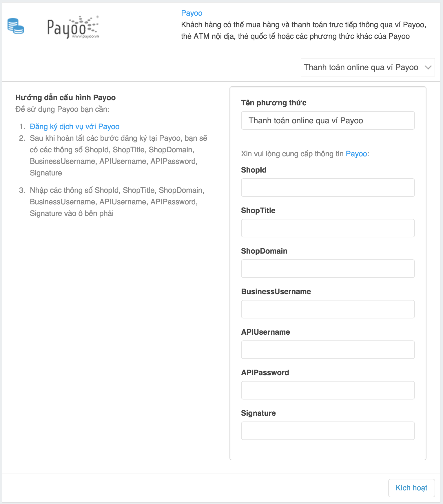Click the ShopId field label
This screenshot has width=443, height=504.
(x=254, y=170)
